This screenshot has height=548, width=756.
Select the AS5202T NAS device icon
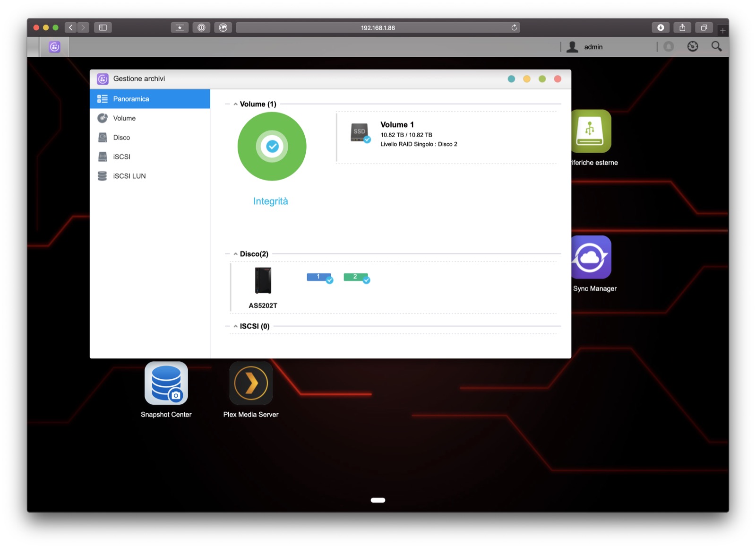pos(263,280)
